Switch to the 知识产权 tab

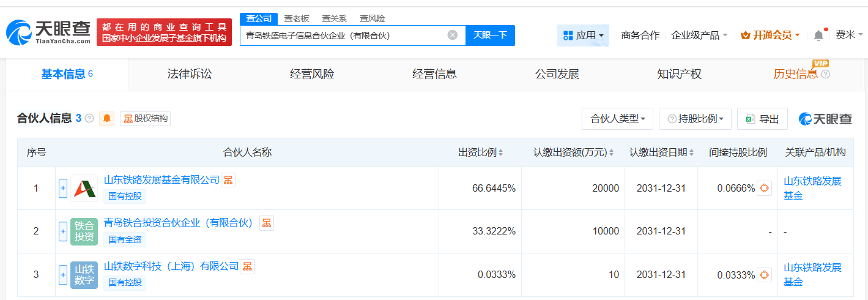tap(679, 74)
